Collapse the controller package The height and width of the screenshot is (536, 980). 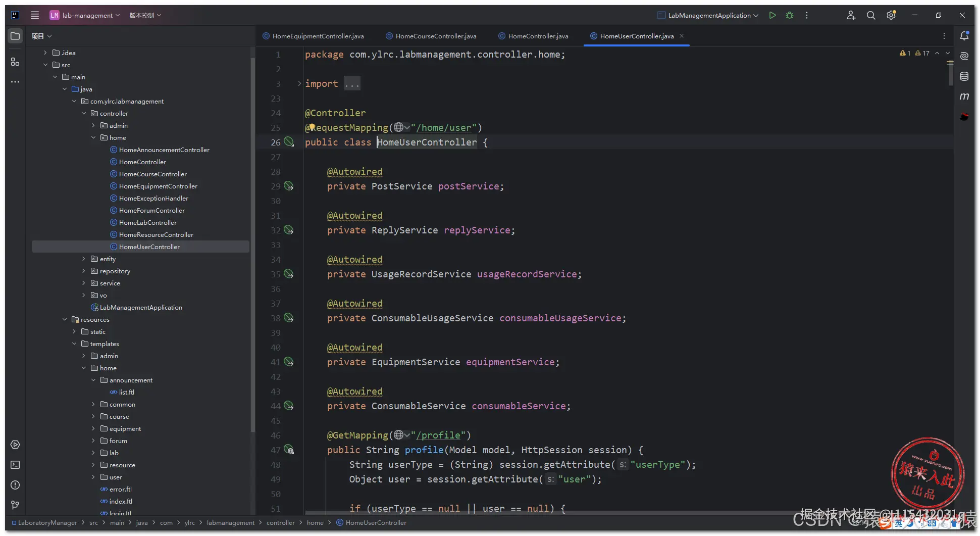tap(84, 113)
